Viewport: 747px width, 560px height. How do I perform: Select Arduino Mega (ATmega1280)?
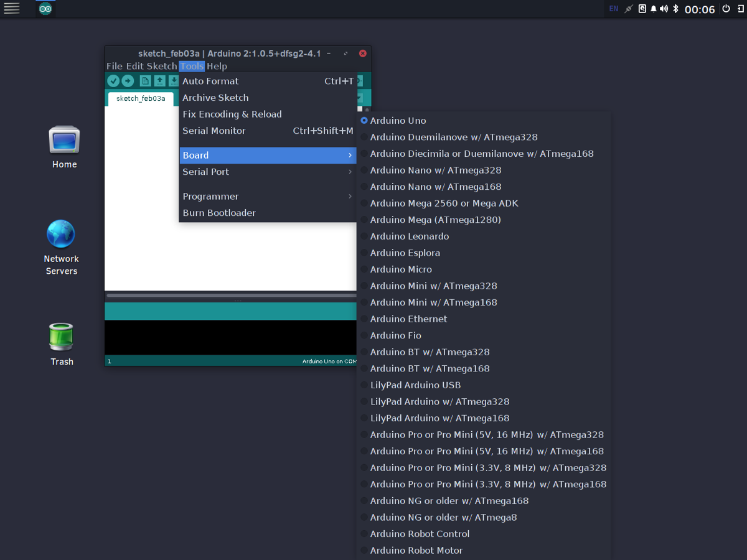[x=484, y=220]
